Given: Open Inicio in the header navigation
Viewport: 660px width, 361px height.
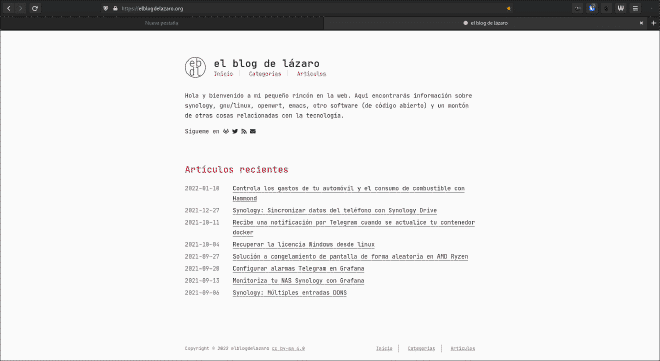Looking at the screenshot, I should [223, 74].
